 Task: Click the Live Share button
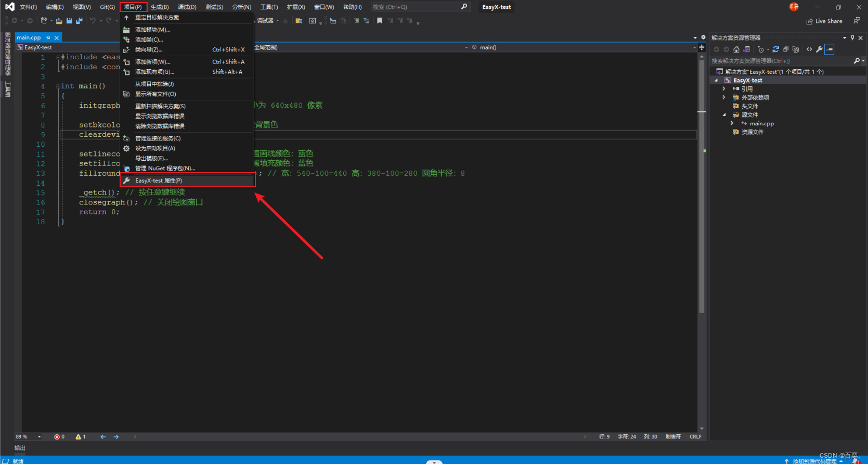(824, 21)
